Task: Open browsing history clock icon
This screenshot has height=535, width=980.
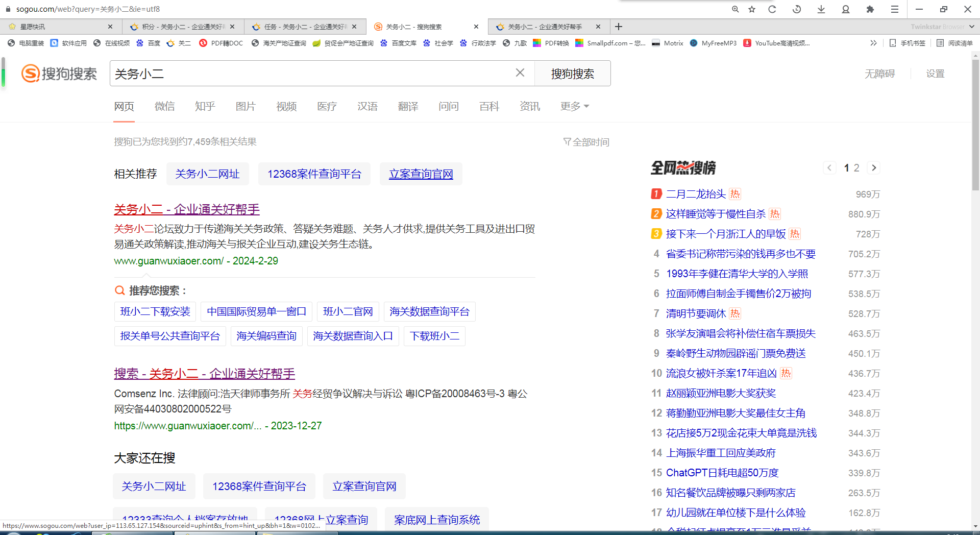Action: (797, 9)
